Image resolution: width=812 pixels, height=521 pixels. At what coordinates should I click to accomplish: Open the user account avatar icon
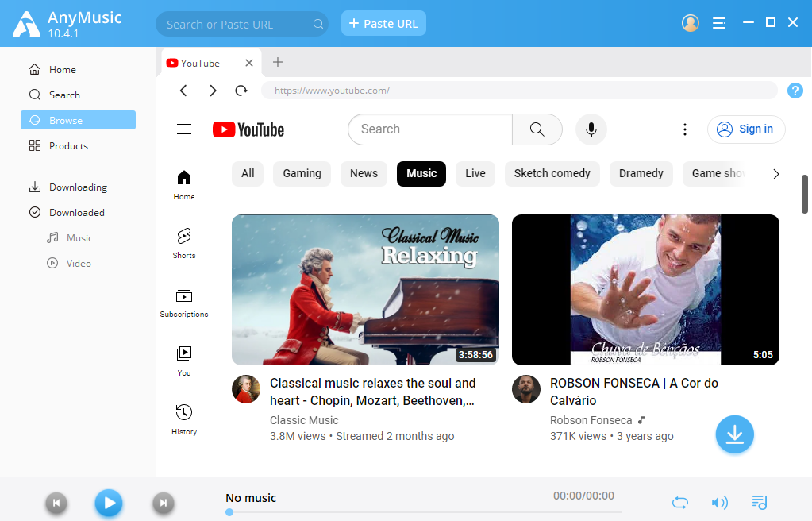pos(691,23)
